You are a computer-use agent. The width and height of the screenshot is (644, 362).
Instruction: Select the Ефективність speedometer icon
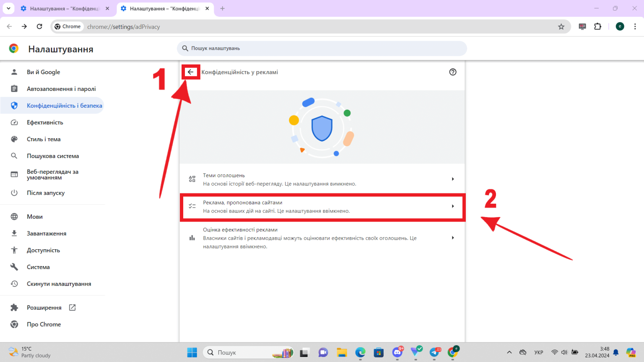[14, 122]
